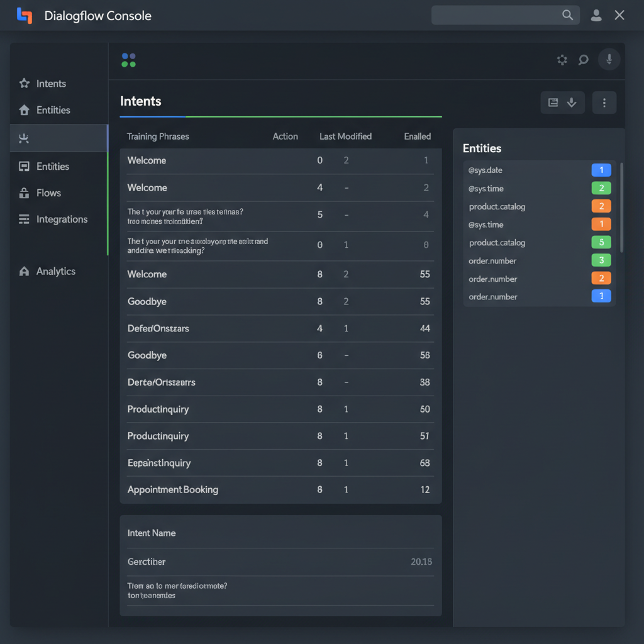
Task: Click the top search input field
Action: 497,15
